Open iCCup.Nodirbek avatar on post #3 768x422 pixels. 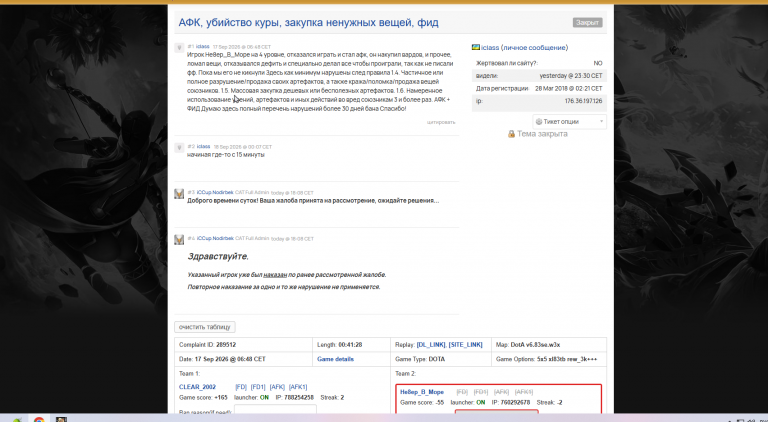click(179, 193)
